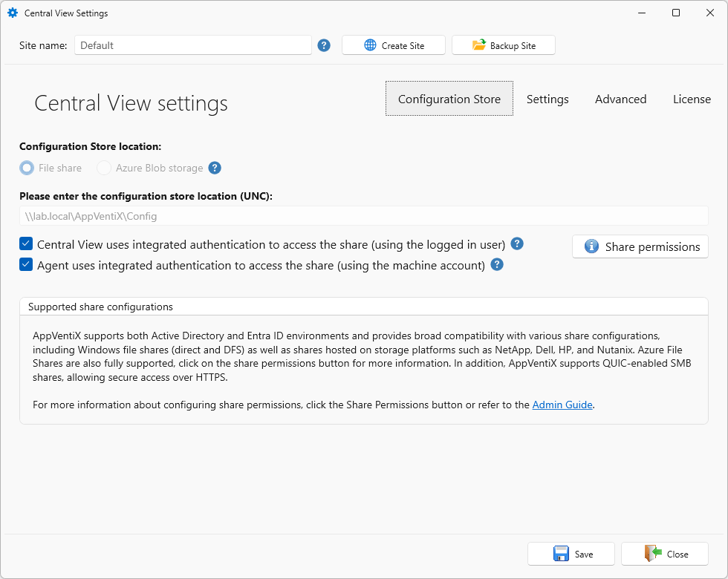Click the Configuration Store location label
The width and height of the screenshot is (728, 579).
point(91,147)
